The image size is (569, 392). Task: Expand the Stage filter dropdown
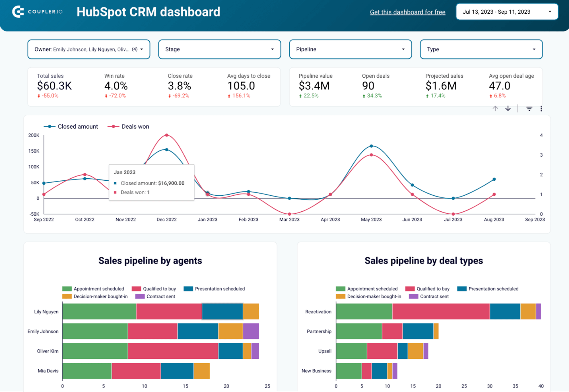[x=219, y=49]
